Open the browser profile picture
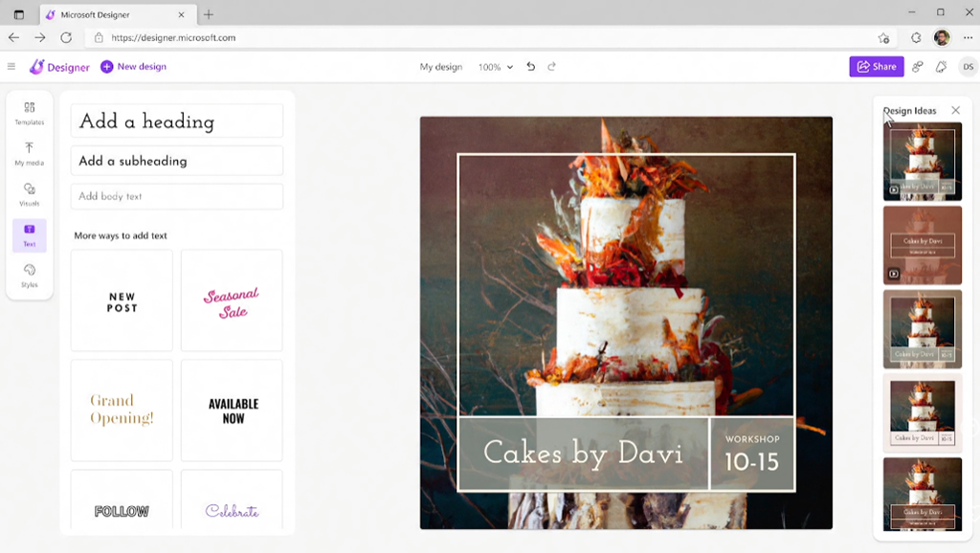Viewport: 980px width, 553px height. [x=942, y=37]
